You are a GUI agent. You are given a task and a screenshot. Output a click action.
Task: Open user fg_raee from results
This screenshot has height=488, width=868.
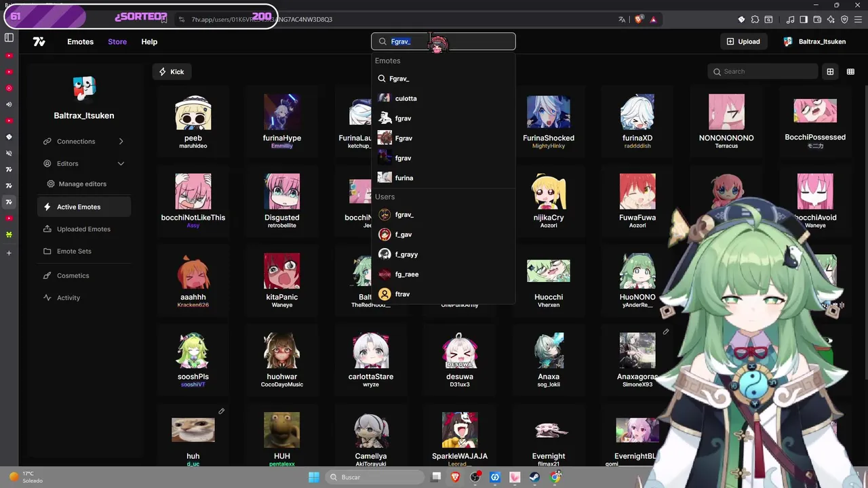point(443,274)
